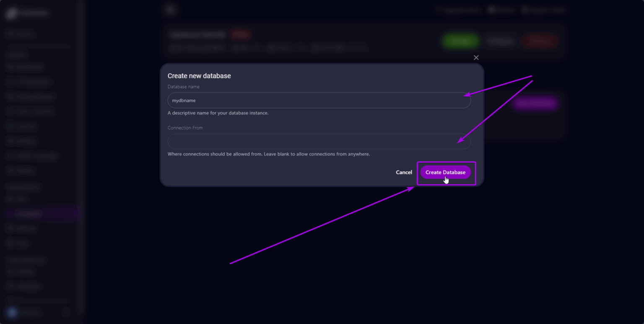Click the empty Connection From input
644x324 pixels.
(319, 141)
